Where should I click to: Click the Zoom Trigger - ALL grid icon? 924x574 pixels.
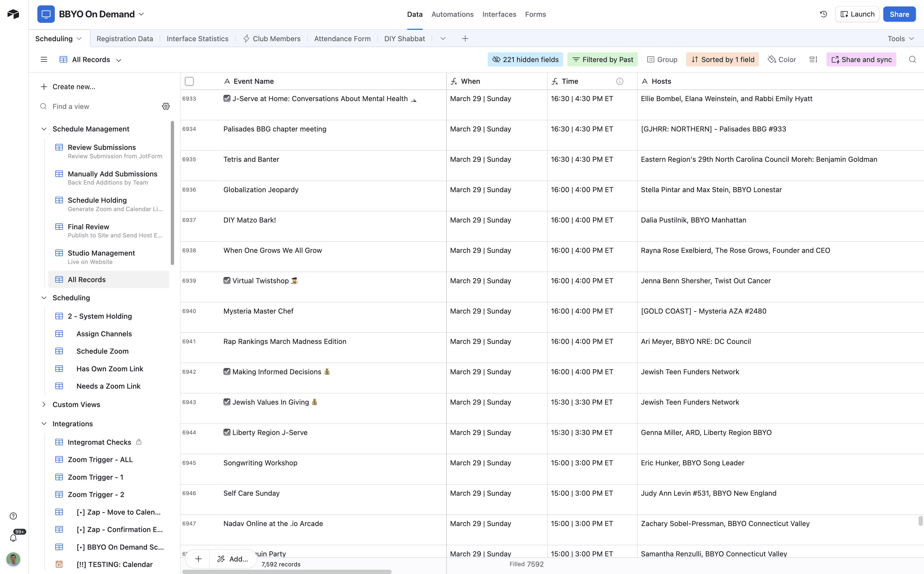click(59, 460)
